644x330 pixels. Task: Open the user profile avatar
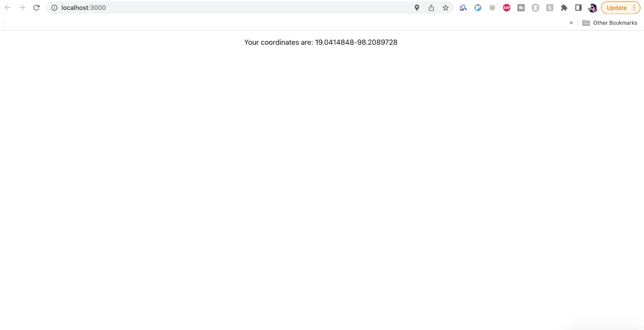(592, 8)
